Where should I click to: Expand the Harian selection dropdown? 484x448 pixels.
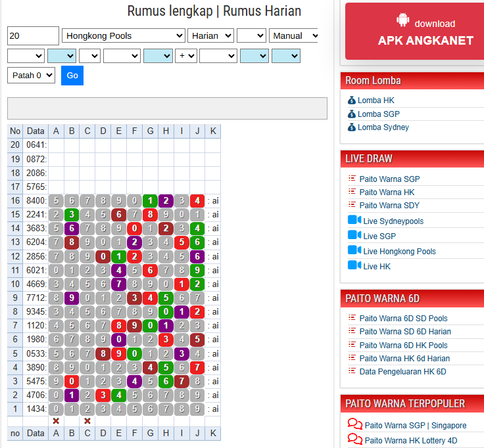point(210,35)
